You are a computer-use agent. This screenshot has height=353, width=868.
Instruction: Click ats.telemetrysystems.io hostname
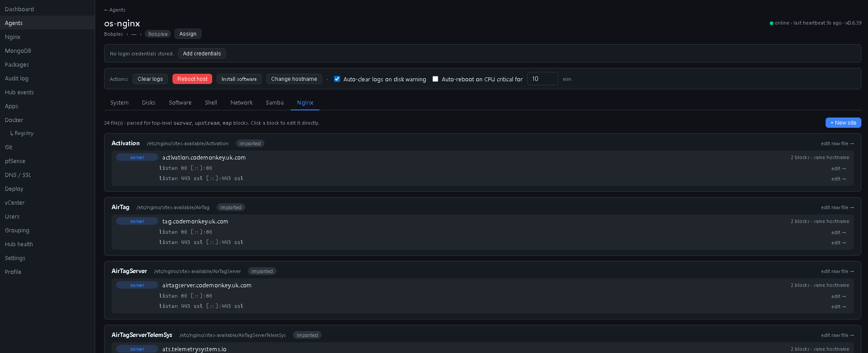pos(194,349)
